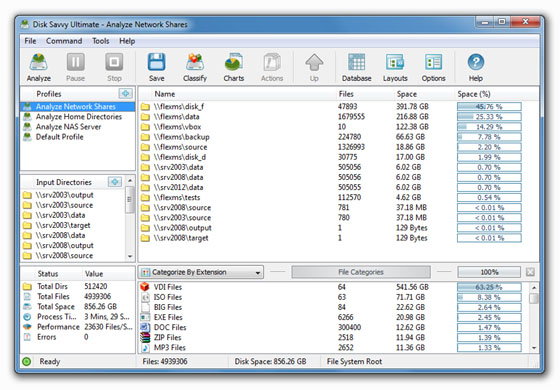
Task: Open the Command menu
Action: [64, 41]
